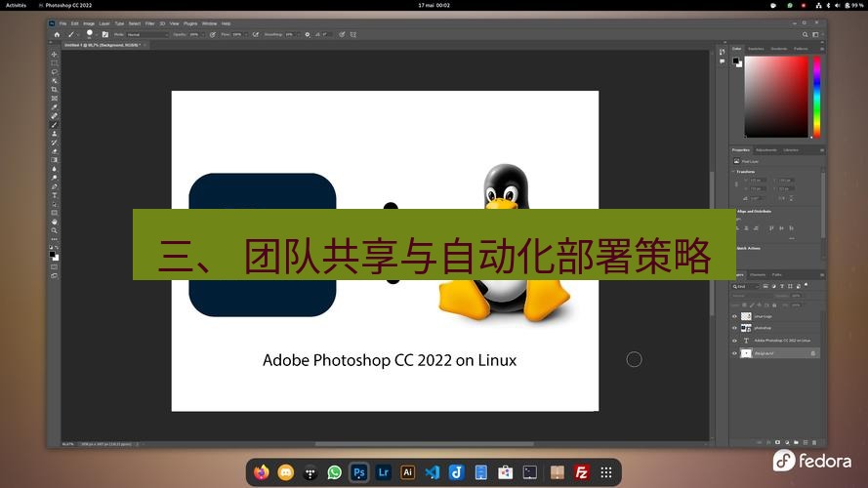Open the Filter menu
Screen dimensions: 868x488
[149, 23]
